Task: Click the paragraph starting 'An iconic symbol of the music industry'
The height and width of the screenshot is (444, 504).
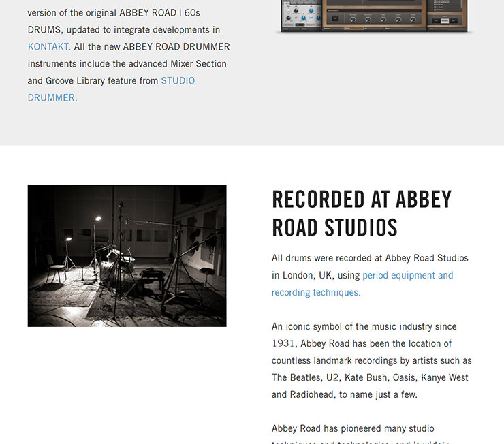Action: (372, 360)
